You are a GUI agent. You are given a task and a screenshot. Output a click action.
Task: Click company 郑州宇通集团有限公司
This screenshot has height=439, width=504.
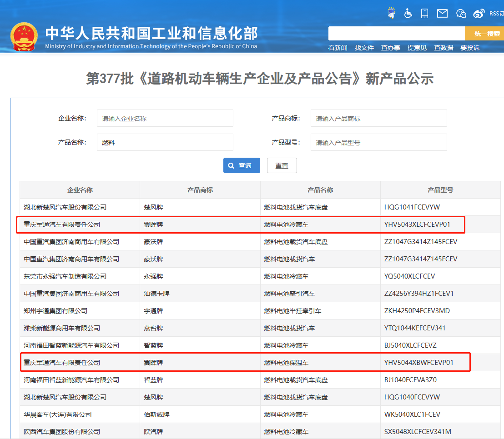click(55, 311)
